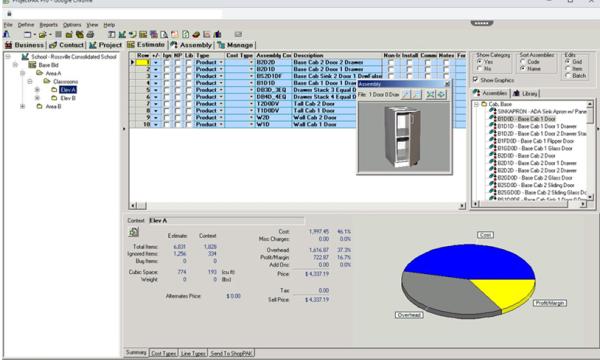
Task: Collapse the Cab, Base assembly category
Action: click(x=477, y=104)
